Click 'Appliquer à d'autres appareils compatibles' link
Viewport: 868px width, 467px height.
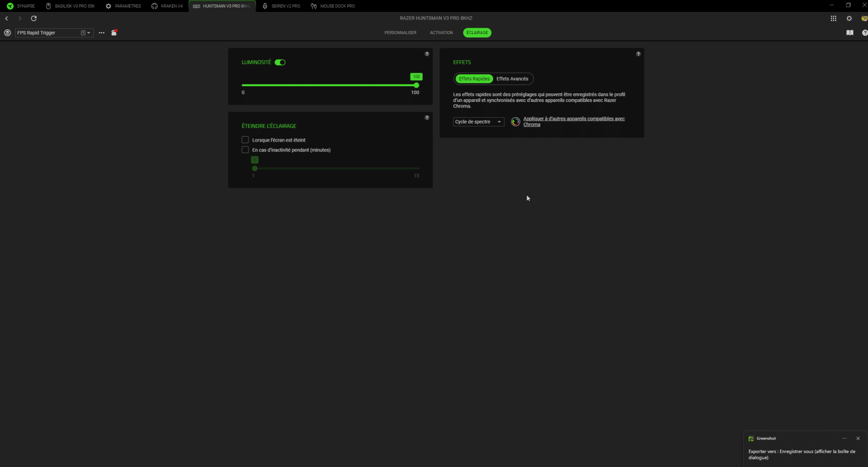(573, 119)
